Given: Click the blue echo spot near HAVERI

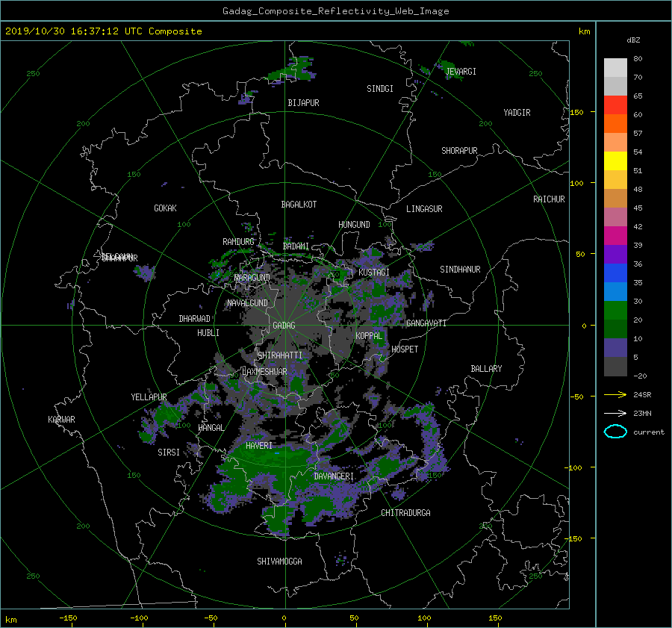Looking at the screenshot, I should click(277, 453).
